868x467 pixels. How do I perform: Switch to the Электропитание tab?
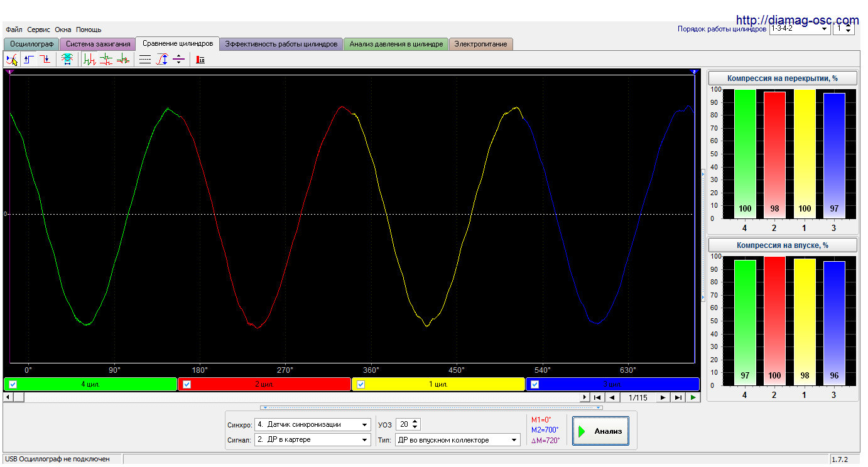click(x=481, y=44)
